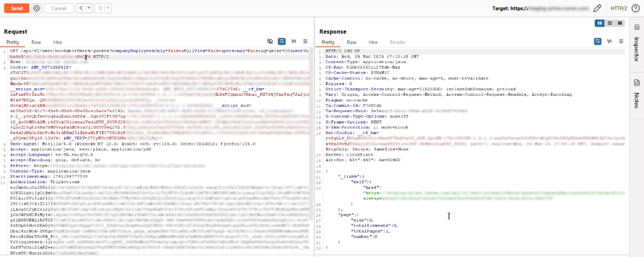Image resolution: width=644 pixels, height=257 pixels.
Task: Switch Request view to Hex tab
Action: 57,42
